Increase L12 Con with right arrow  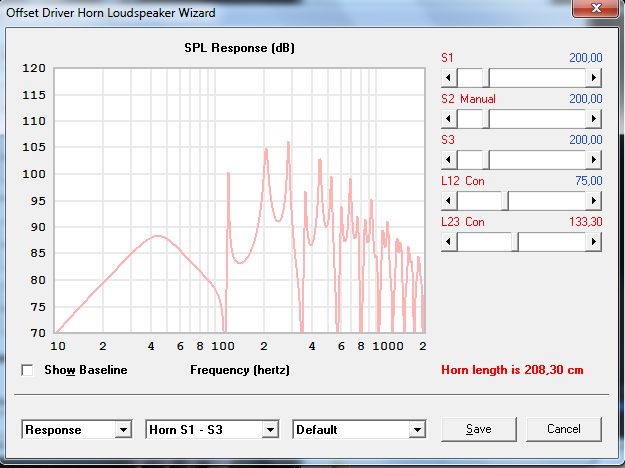click(594, 201)
